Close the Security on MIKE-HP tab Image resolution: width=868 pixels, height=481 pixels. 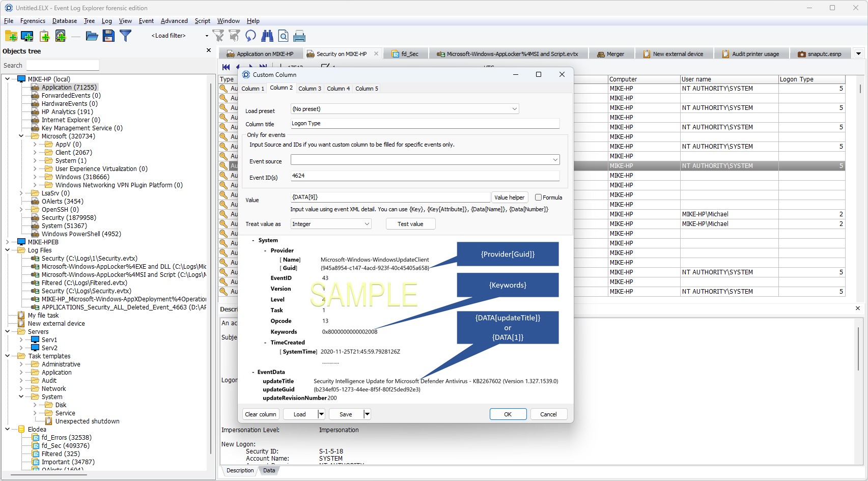click(x=376, y=53)
